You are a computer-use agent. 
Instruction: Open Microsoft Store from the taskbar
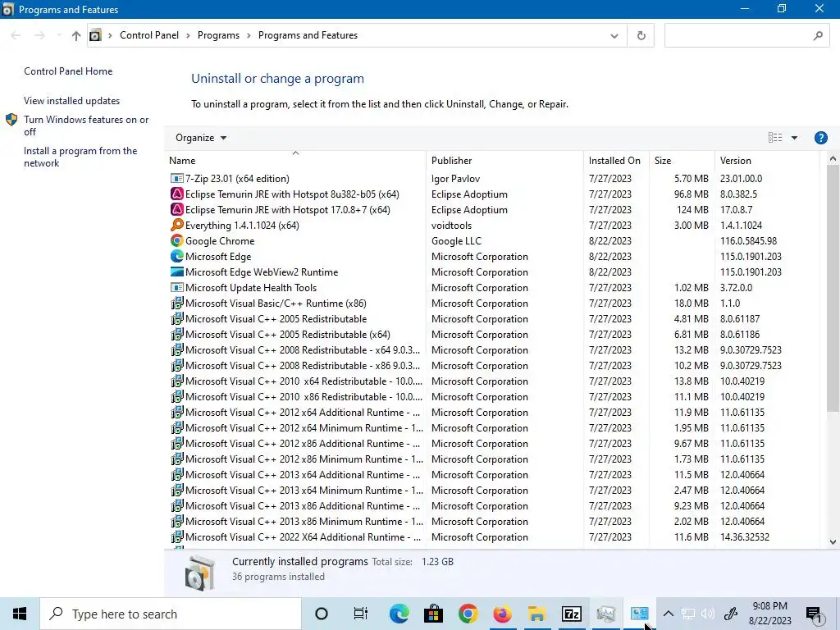(x=433, y=614)
